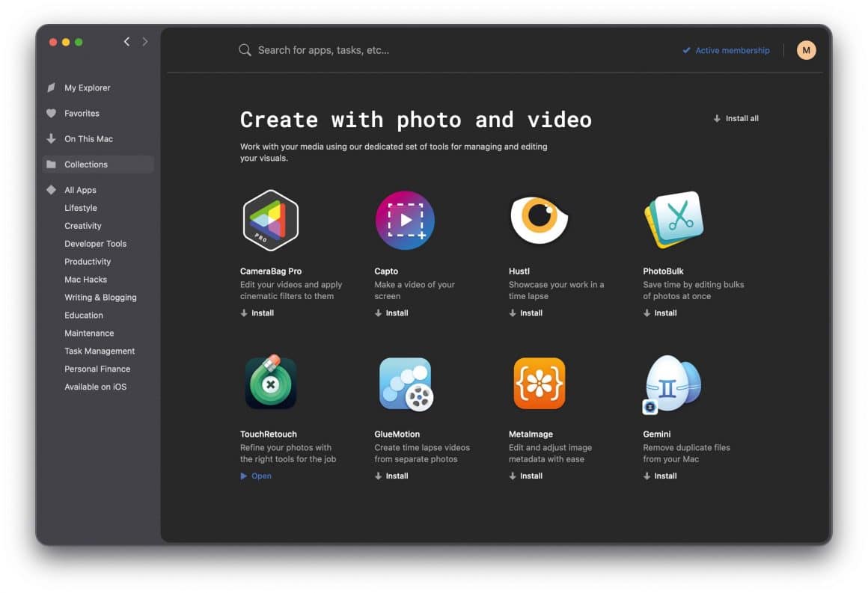Open the TouchRetouch app icon
This screenshot has height=593, width=868.
270,383
